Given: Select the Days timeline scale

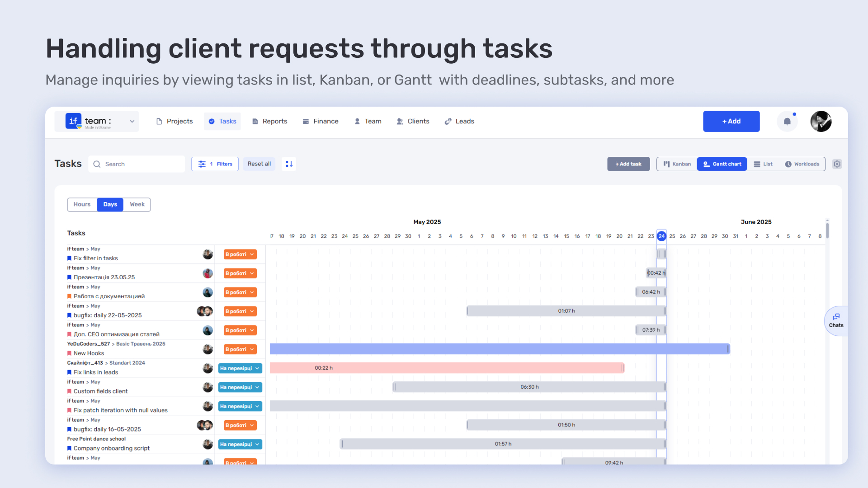Looking at the screenshot, I should (x=110, y=204).
